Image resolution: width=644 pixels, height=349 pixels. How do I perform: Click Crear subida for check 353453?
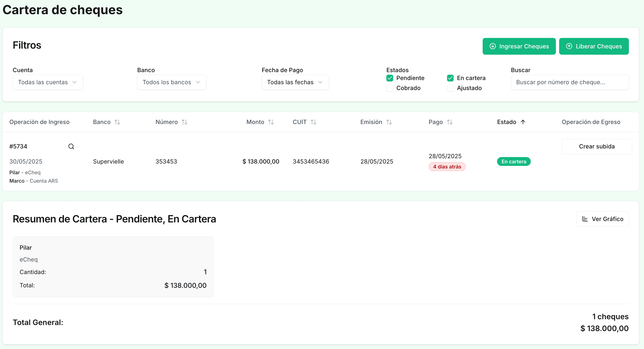coord(597,146)
